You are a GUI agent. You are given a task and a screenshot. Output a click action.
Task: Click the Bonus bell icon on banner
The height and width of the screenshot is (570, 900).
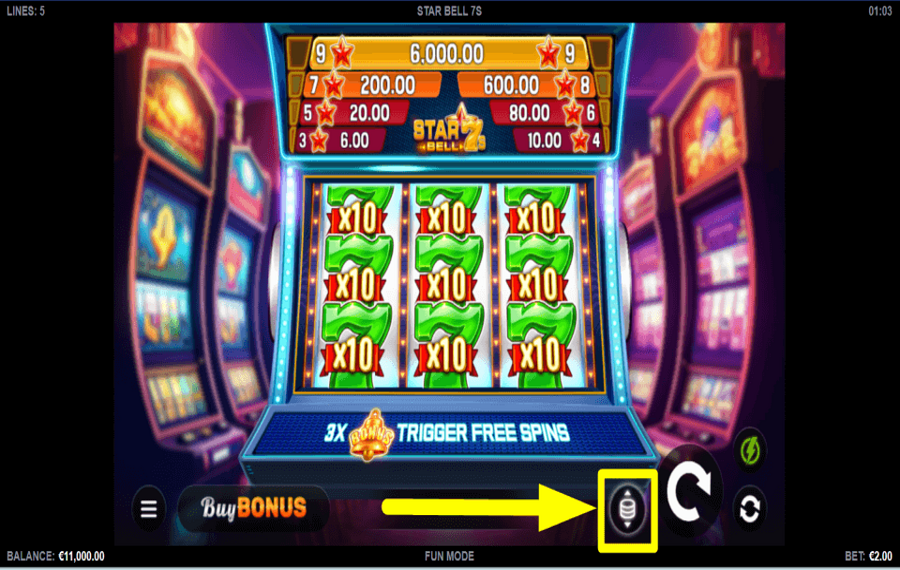(x=371, y=435)
